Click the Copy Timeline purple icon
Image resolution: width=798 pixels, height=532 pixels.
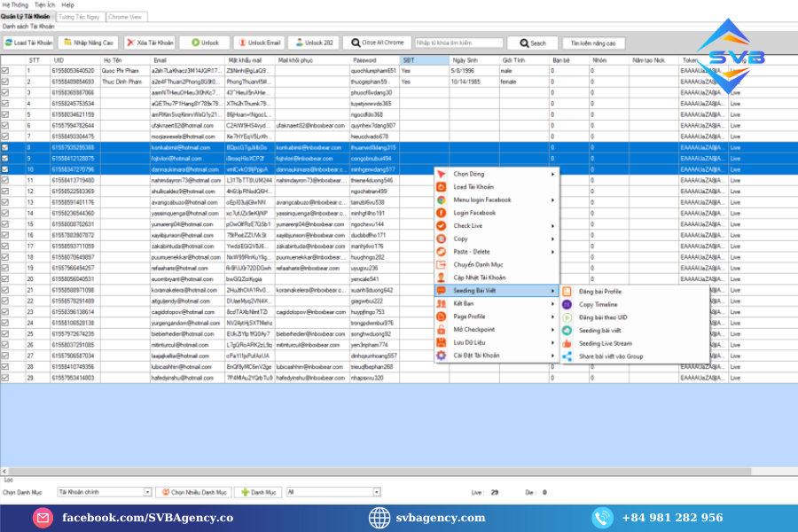pos(567,304)
